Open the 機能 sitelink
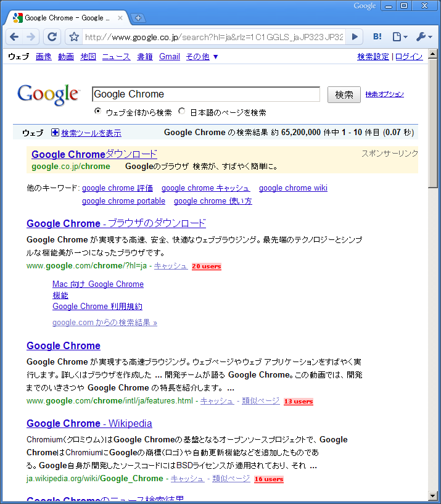Screen dimensions: 441x504 coord(60,295)
